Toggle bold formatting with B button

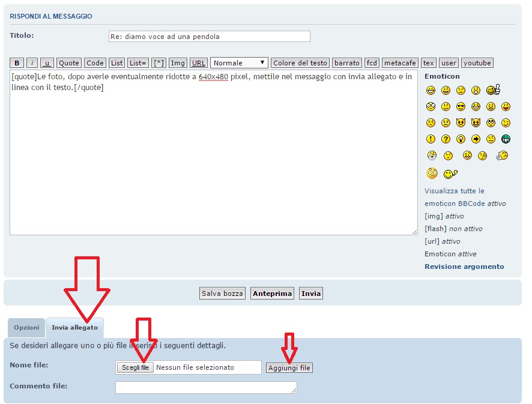tap(17, 63)
